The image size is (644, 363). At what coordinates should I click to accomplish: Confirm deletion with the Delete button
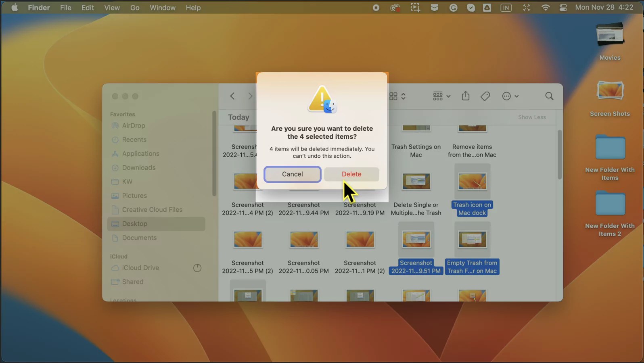pyautogui.click(x=351, y=174)
